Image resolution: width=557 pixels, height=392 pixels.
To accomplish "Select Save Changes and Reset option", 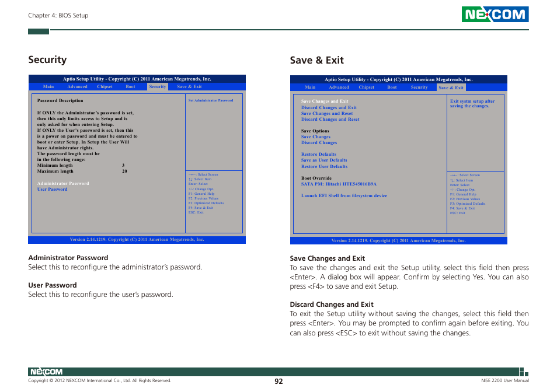I will pyautogui.click(x=327, y=114).
